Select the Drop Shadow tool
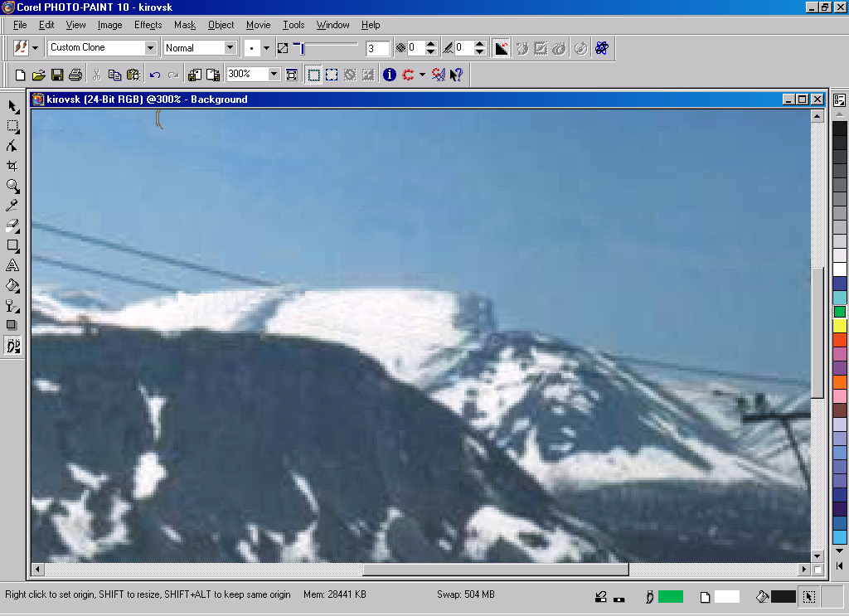The width and height of the screenshot is (849, 616). [13, 325]
